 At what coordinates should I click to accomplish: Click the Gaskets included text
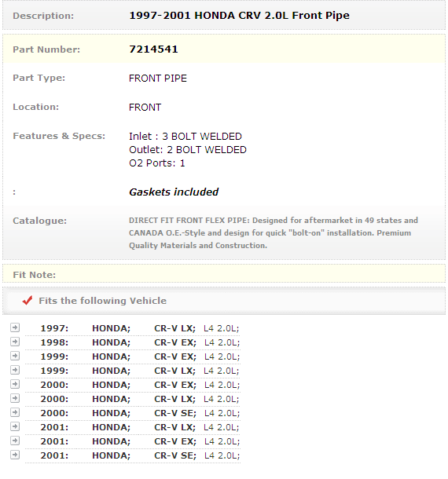click(x=174, y=192)
